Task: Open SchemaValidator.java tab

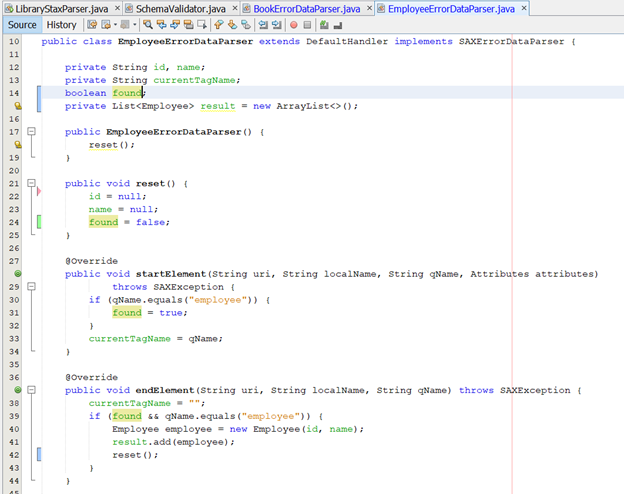Action: [x=181, y=9]
